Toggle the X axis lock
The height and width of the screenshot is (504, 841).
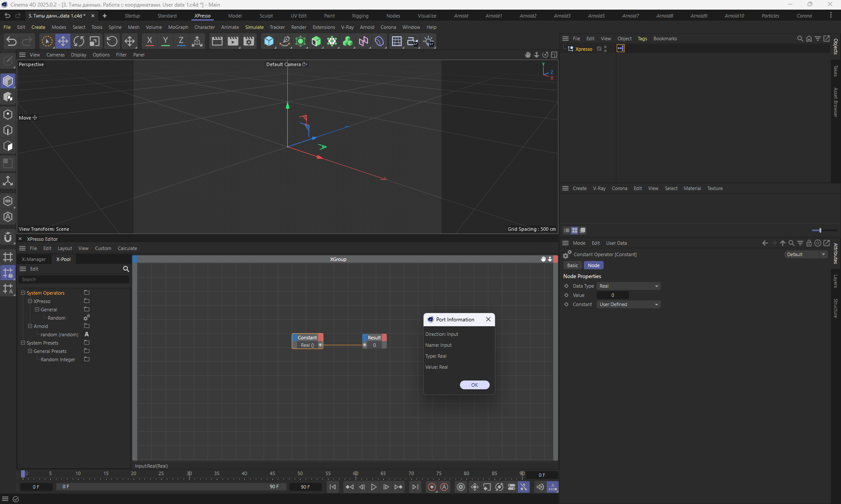[x=149, y=41]
